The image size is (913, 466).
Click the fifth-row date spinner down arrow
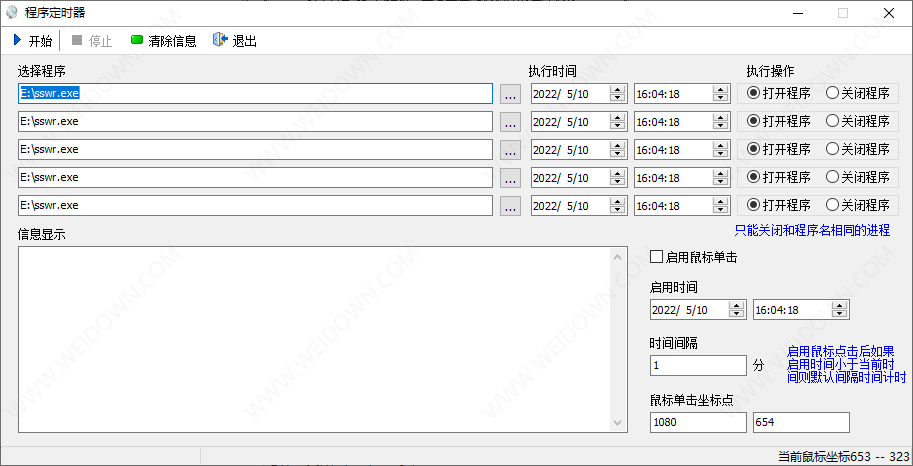coord(617,210)
